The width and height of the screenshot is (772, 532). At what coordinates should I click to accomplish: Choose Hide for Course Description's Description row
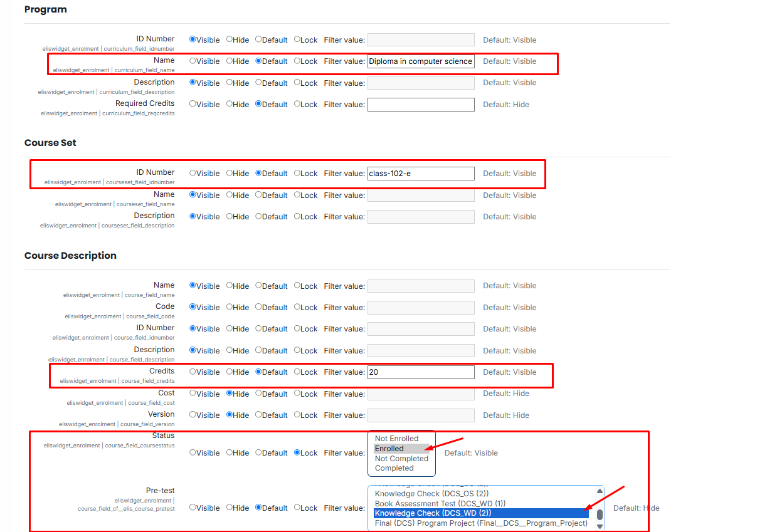pyautogui.click(x=230, y=350)
